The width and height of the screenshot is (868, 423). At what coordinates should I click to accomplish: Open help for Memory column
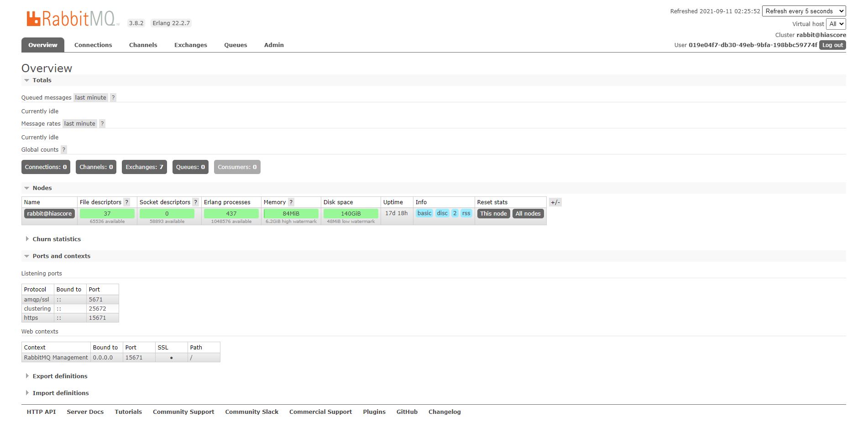[x=291, y=202]
